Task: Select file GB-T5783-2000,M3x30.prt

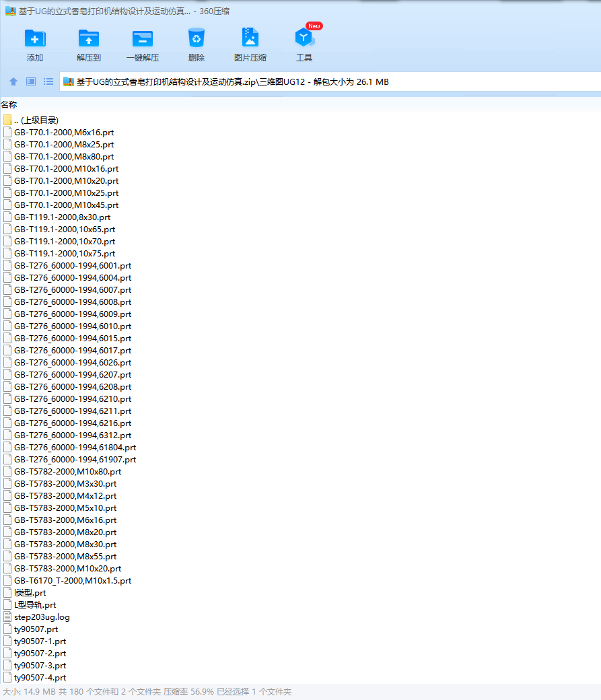Action: [65, 484]
